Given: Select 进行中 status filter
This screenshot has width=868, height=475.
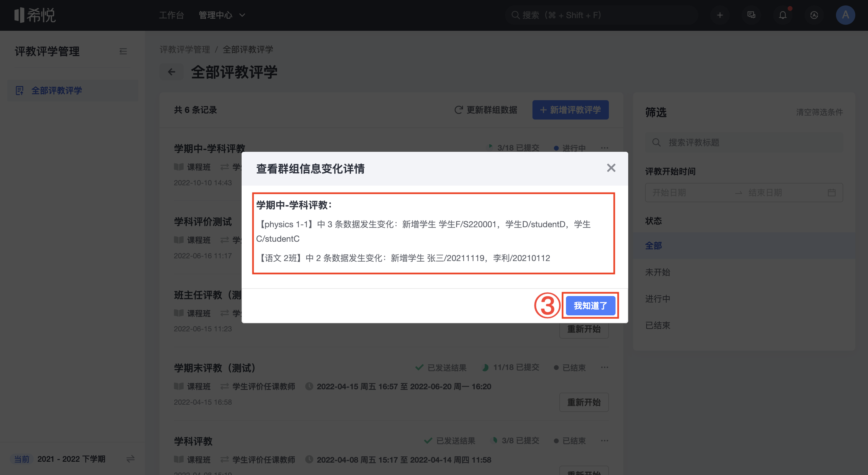Looking at the screenshot, I should (x=744, y=298).
